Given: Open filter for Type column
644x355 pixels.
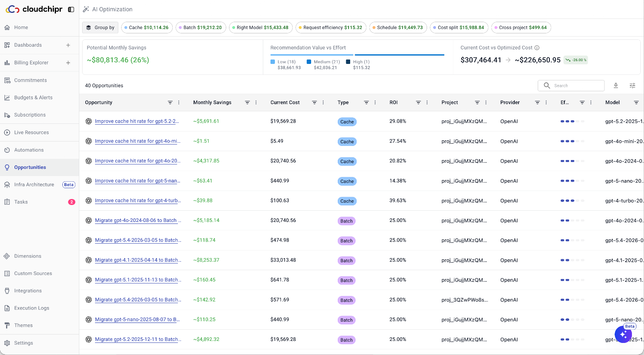Looking at the screenshot, I should (366, 103).
